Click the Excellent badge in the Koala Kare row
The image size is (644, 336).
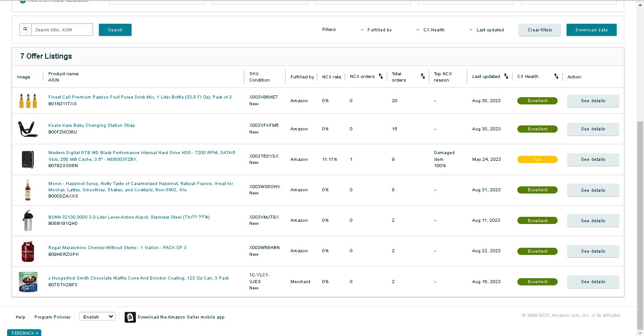click(x=537, y=129)
